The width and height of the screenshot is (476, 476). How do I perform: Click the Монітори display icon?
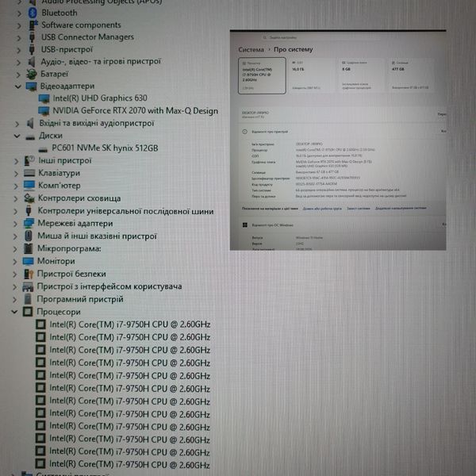28,261
